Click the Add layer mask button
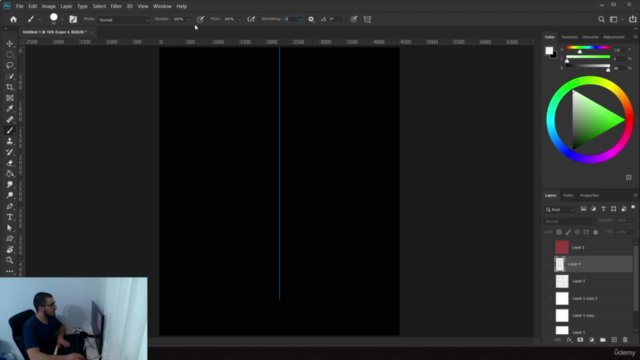The height and width of the screenshot is (360, 640). [x=580, y=340]
